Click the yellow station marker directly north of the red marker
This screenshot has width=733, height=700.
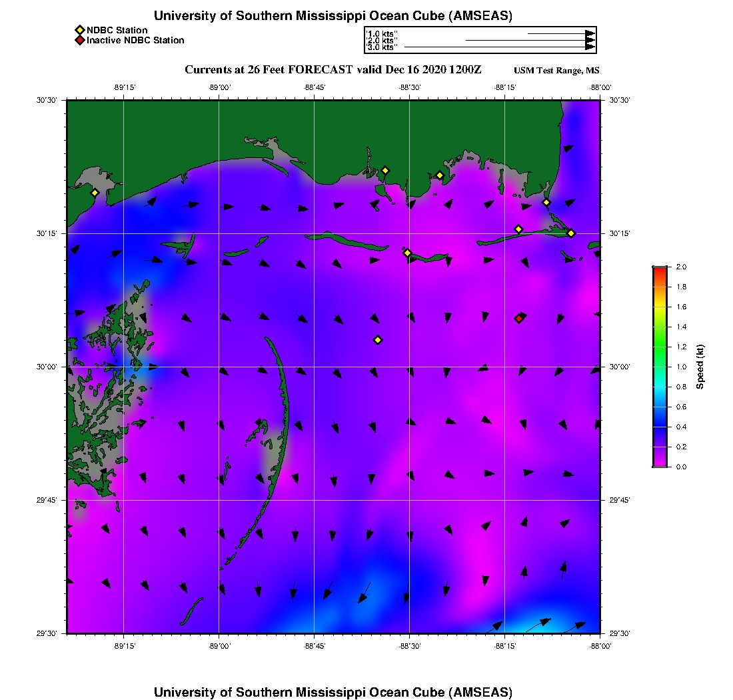(518, 229)
